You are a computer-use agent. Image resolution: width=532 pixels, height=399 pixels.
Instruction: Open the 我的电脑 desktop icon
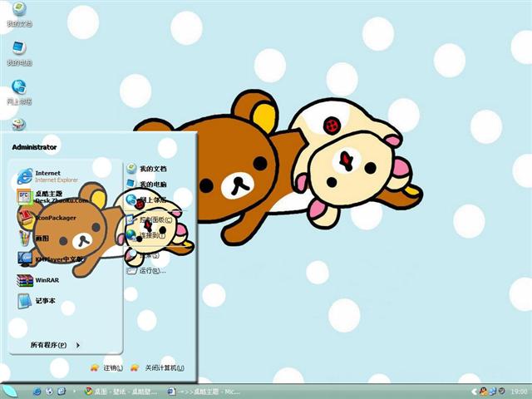19,53
